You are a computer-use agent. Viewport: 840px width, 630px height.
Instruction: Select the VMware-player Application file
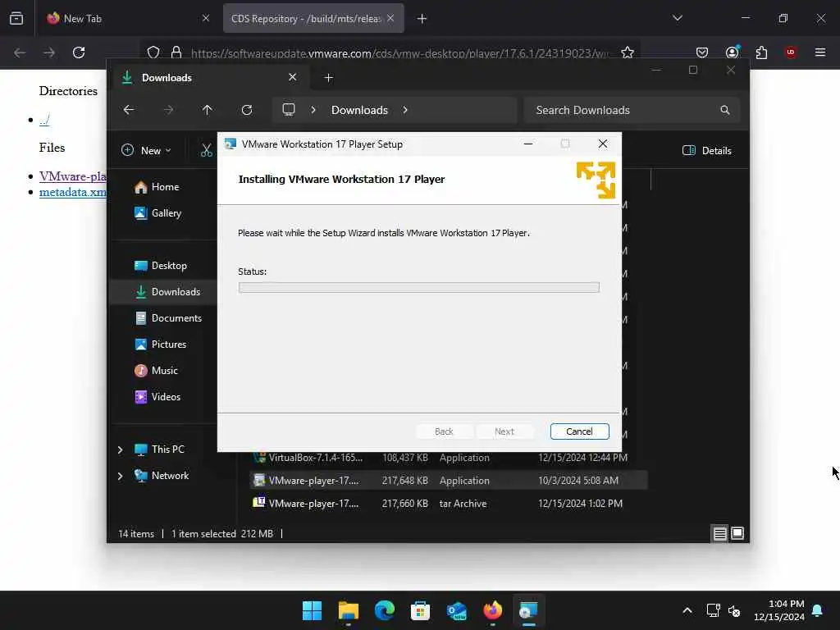pos(448,481)
